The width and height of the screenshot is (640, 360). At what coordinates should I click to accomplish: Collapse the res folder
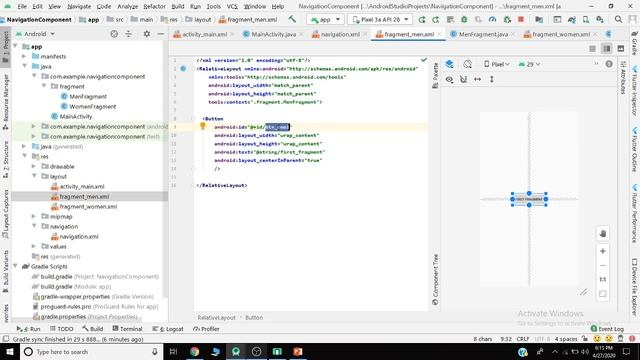click(x=24, y=156)
